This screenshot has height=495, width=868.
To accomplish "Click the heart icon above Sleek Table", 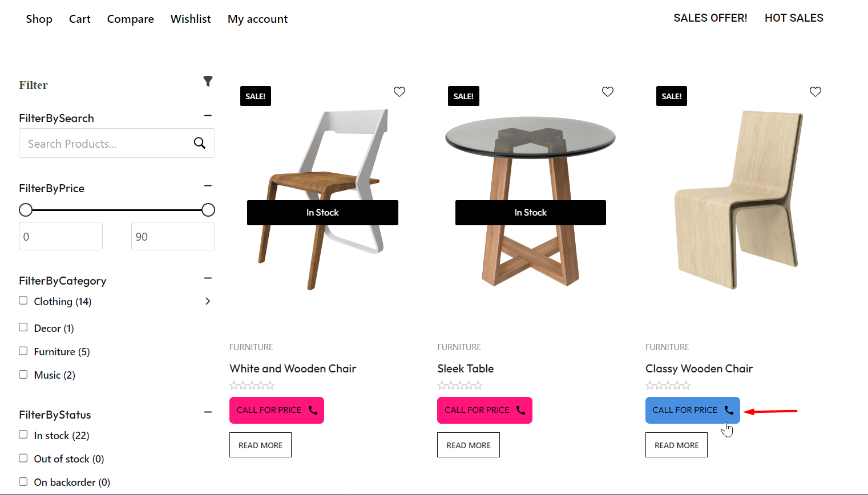I will point(607,91).
